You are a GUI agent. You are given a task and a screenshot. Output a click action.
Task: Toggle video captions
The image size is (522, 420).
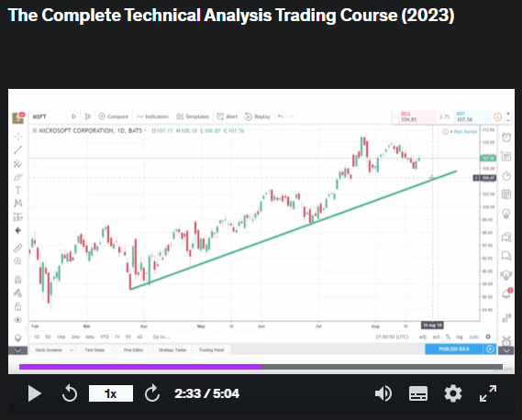click(x=418, y=393)
